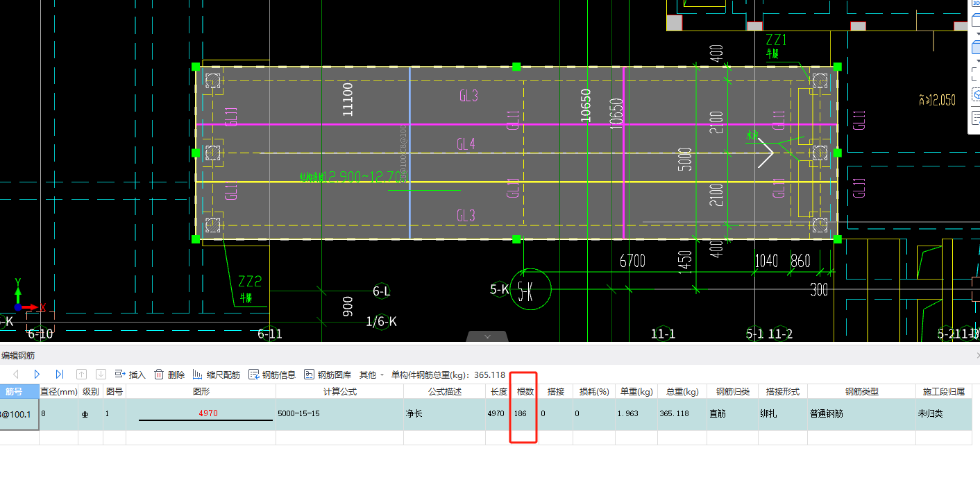Move rebar row up arrow icon
The height and width of the screenshot is (498, 980).
(81, 375)
